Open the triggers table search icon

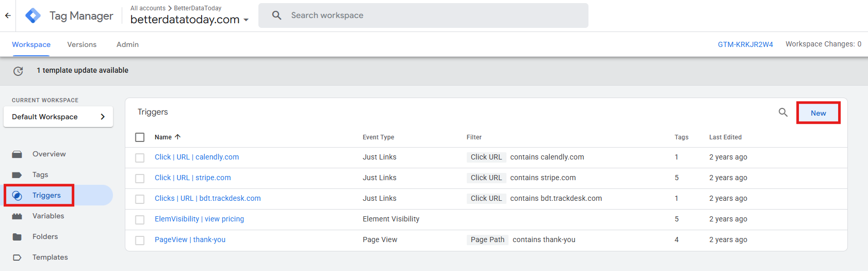783,113
